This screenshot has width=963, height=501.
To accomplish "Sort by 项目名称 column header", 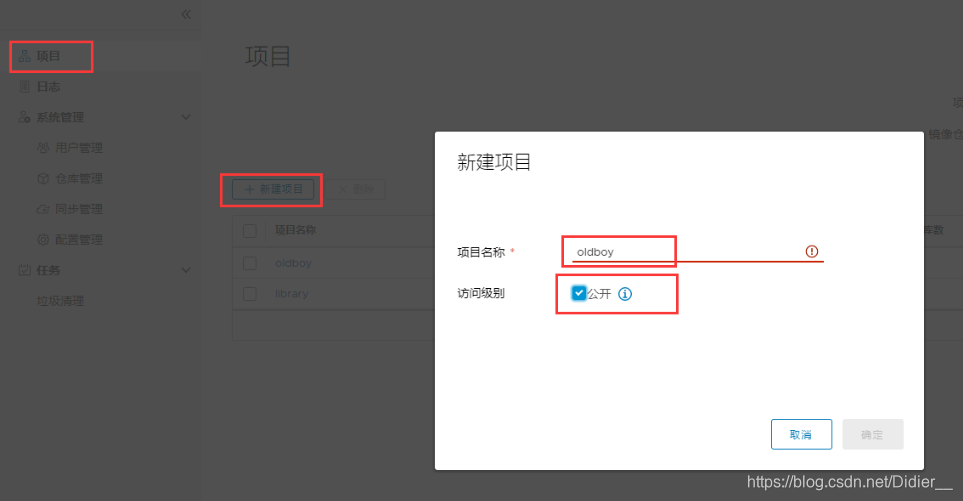I will (295, 230).
